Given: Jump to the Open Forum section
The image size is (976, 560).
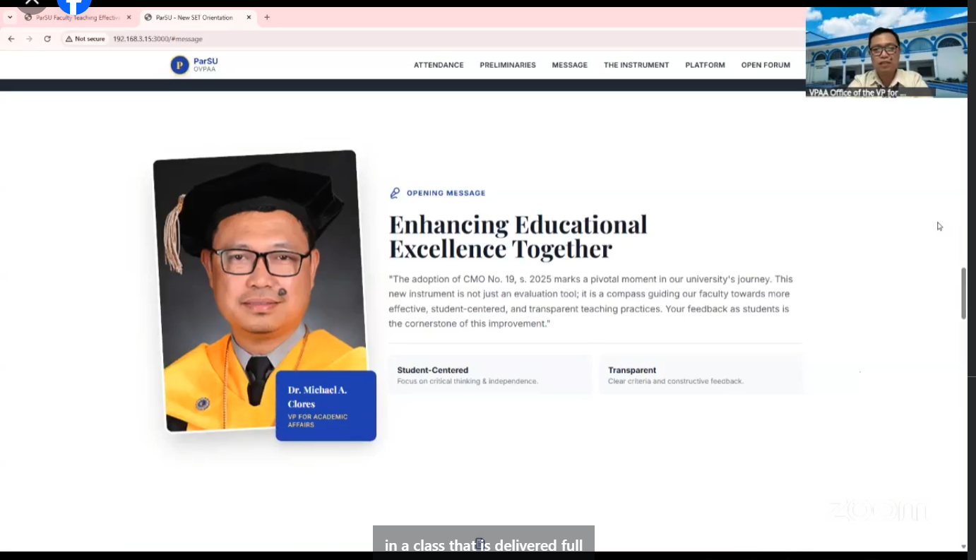Looking at the screenshot, I should tap(766, 65).
